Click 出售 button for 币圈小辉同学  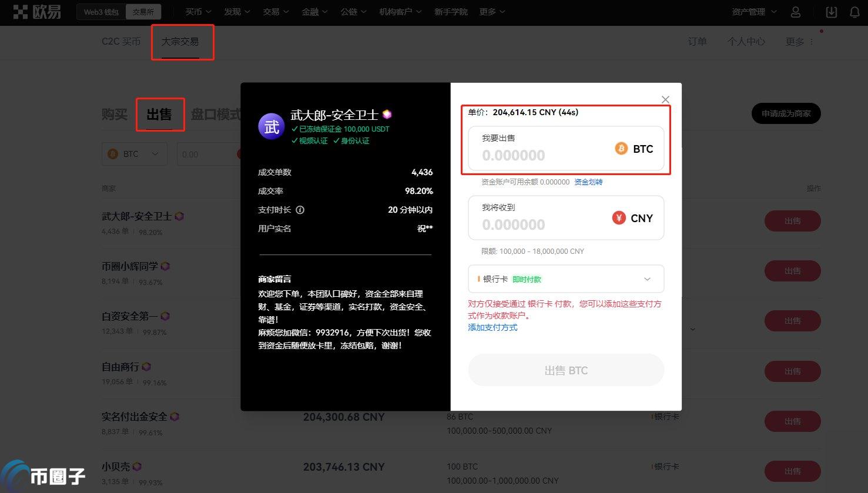click(x=792, y=271)
